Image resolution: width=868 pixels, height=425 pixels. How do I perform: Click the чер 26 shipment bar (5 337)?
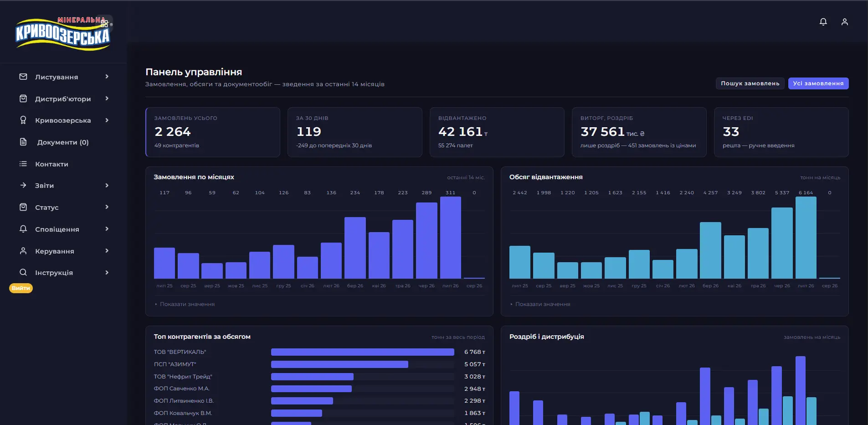[x=782, y=243]
